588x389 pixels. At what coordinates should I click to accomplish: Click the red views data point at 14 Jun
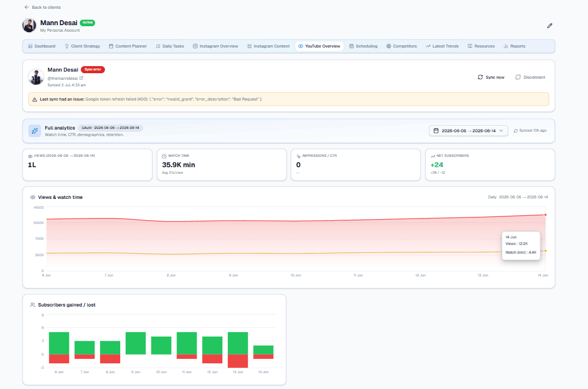(x=545, y=215)
